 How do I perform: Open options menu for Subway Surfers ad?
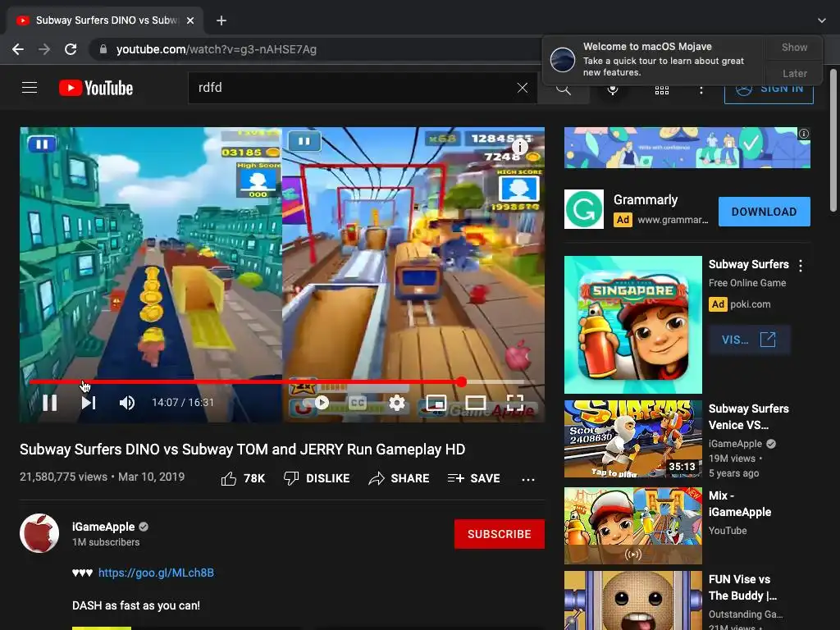[801, 265]
